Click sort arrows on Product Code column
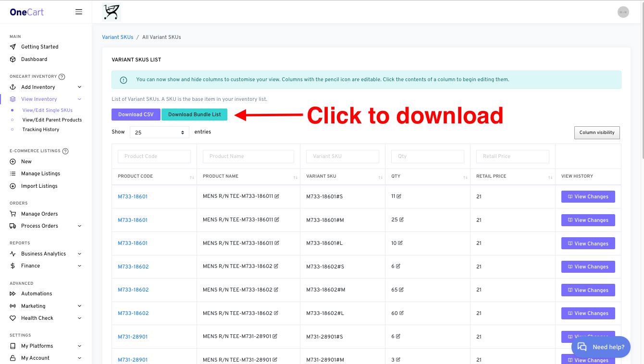 point(192,178)
